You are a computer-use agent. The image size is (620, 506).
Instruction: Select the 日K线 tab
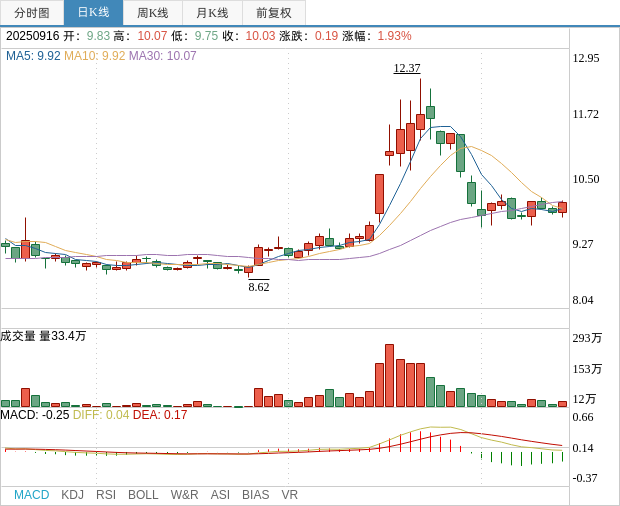pyautogui.click(x=93, y=13)
